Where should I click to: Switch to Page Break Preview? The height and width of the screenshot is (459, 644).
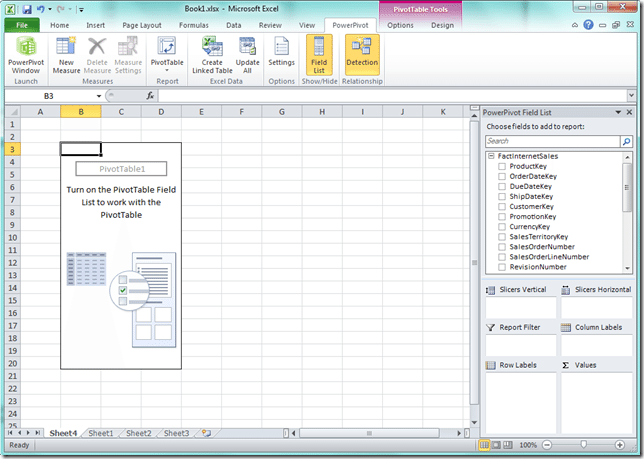508,445
